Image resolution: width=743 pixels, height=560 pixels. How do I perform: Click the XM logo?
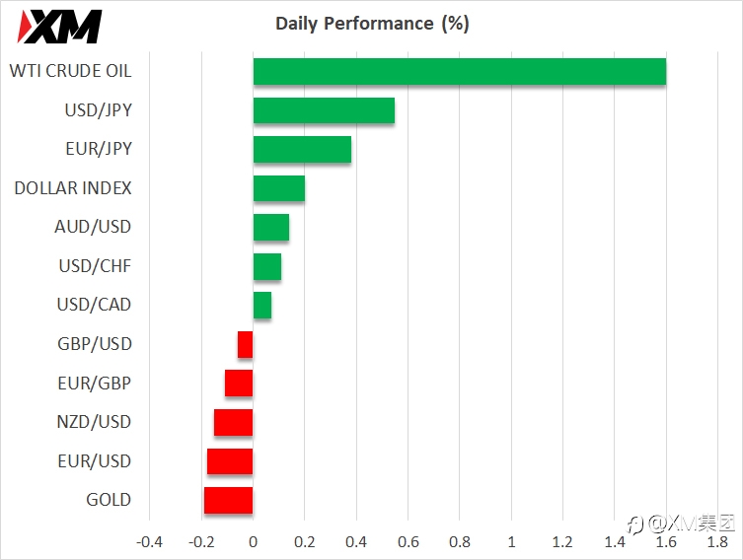59,27
